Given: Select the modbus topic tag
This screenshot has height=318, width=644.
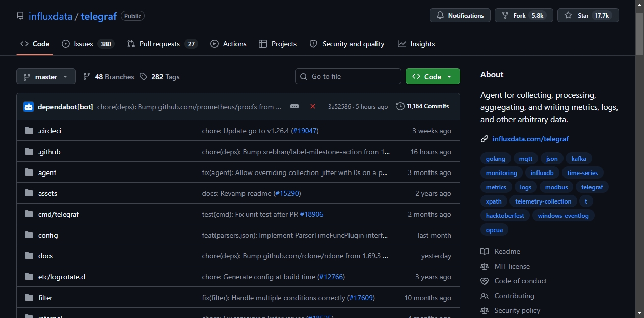Looking at the screenshot, I should point(556,187).
